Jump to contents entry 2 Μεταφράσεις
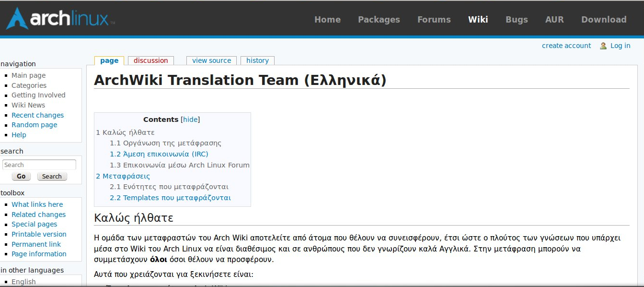Screen dimensions: 644x287 (x=123, y=176)
